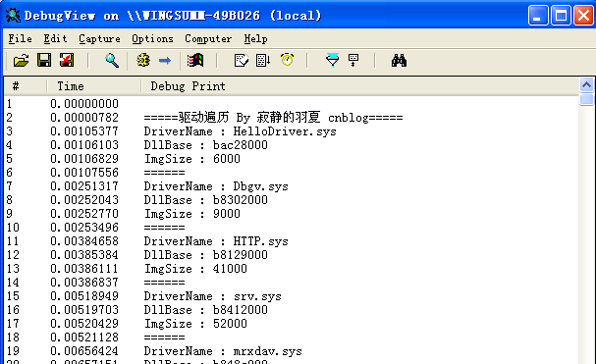The height and width of the screenshot is (364, 596).
Task: Open the Capture menu
Action: click(x=99, y=39)
